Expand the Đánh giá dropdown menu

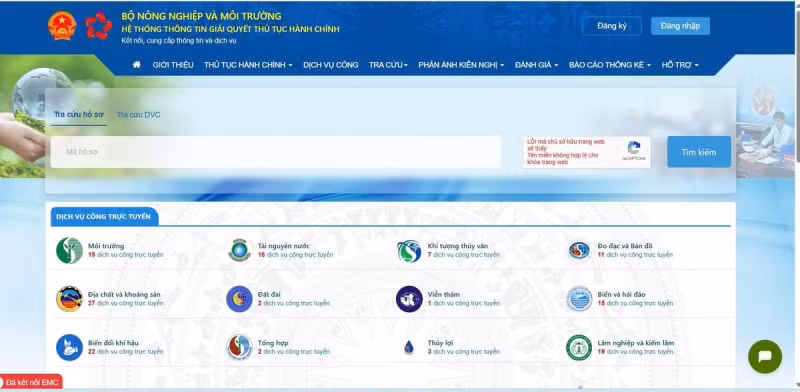click(537, 65)
